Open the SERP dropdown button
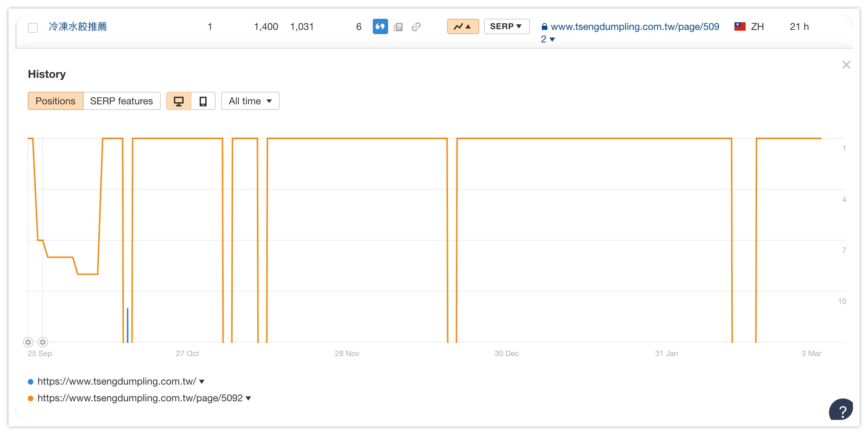 (x=506, y=26)
